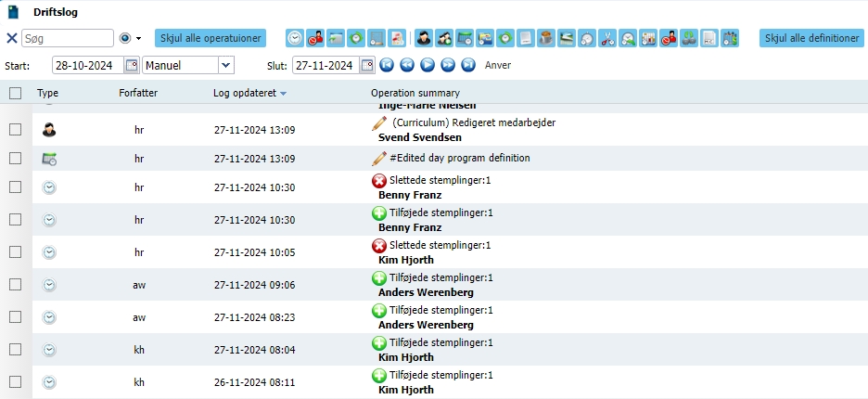The width and height of the screenshot is (868, 399).
Task: Check the Edited day program definition row checkbox
Action: click(x=16, y=159)
